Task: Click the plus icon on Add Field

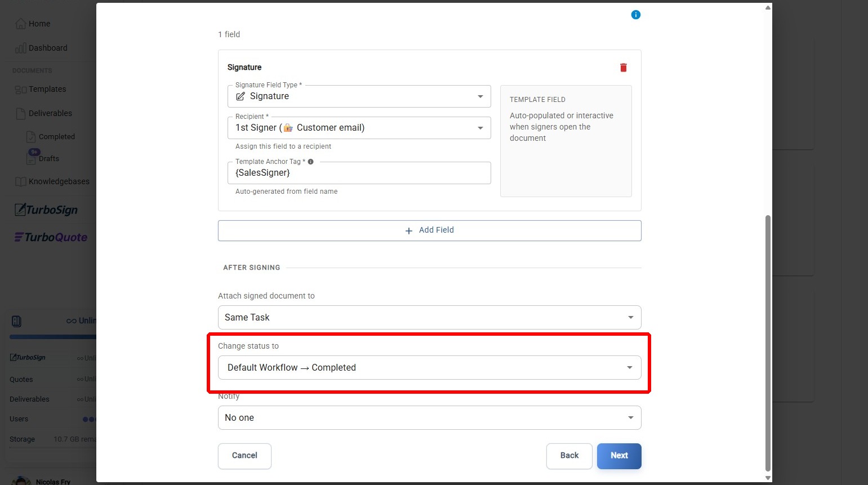Action: (408, 230)
